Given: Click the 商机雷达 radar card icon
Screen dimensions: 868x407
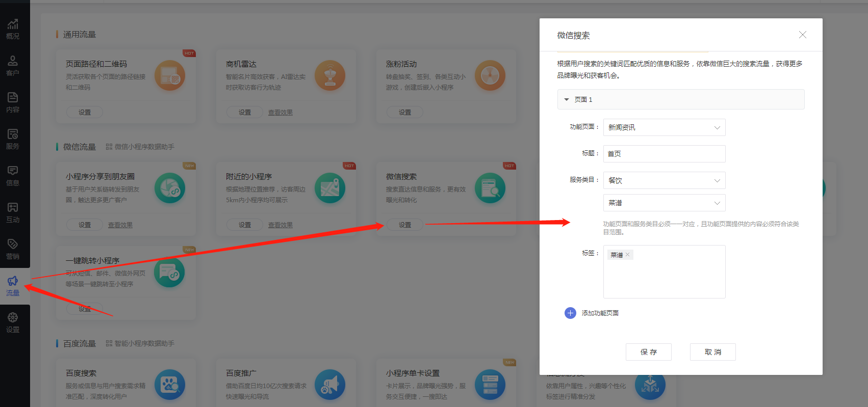Looking at the screenshot, I should click(330, 76).
